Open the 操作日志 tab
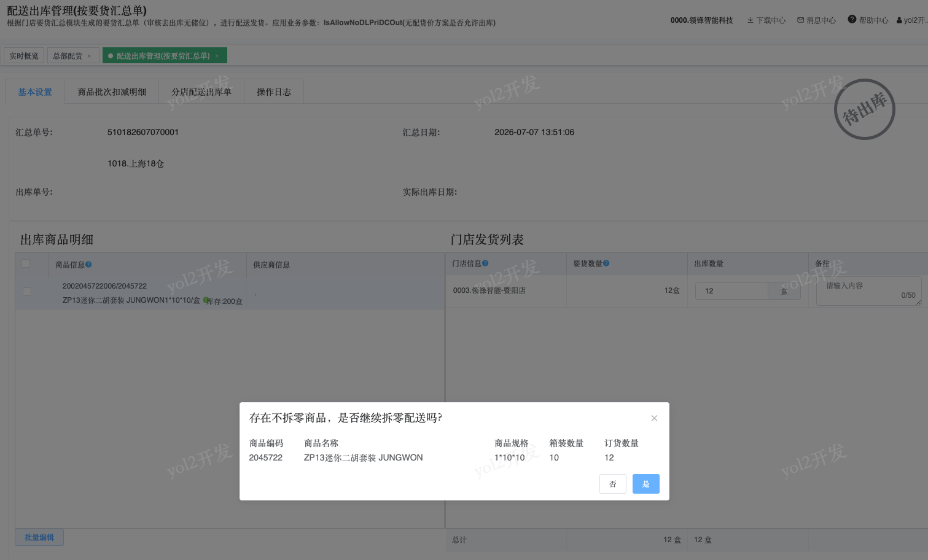Screen dimensions: 928x560 [274, 92]
